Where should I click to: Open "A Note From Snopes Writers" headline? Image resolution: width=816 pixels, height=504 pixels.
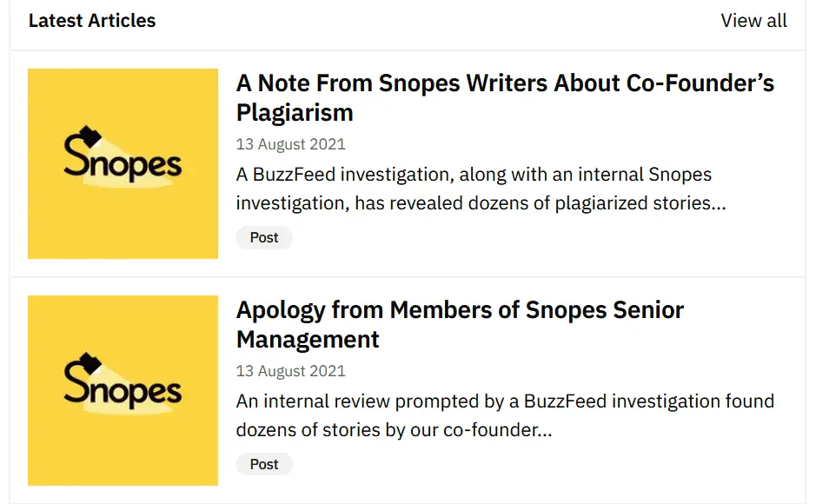tap(505, 83)
